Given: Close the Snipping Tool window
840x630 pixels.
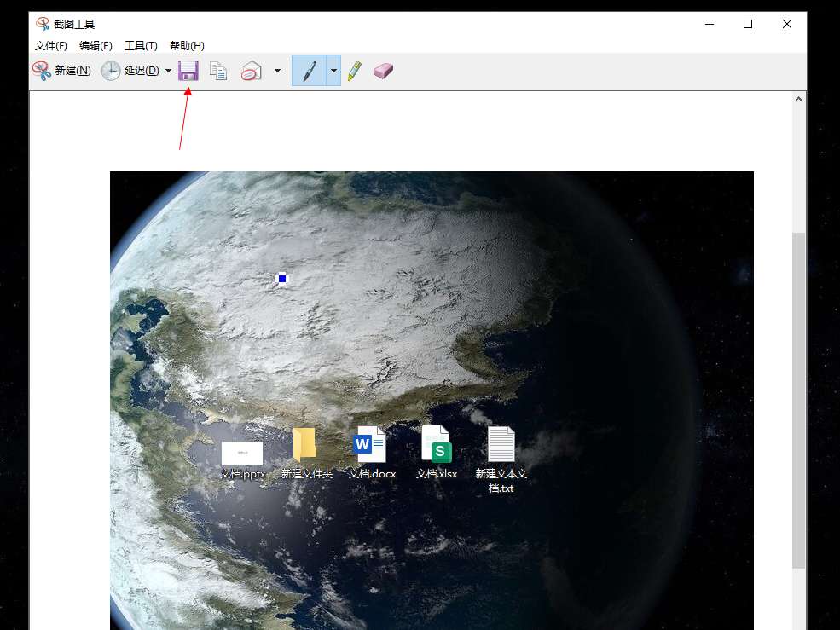Looking at the screenshot, I should (x=787, y=24).
